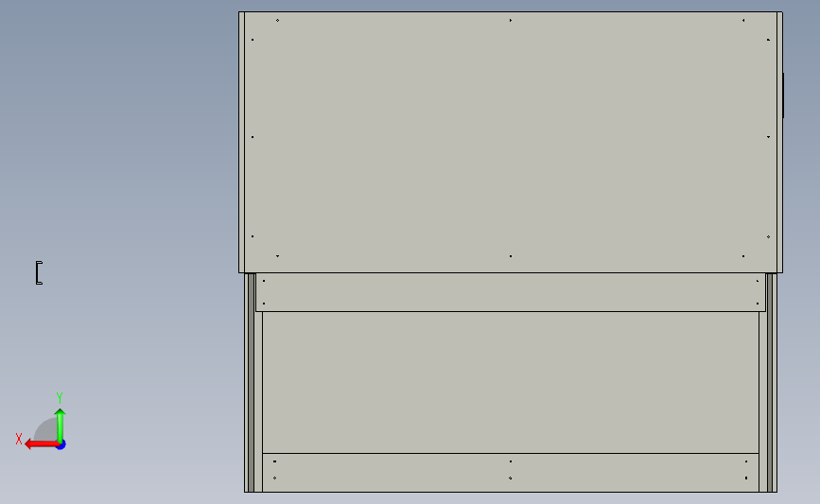Click the blue Z axis dot of triad
Image resolution: width=820 pixels, height=504 pixels.
coord(61,445)
